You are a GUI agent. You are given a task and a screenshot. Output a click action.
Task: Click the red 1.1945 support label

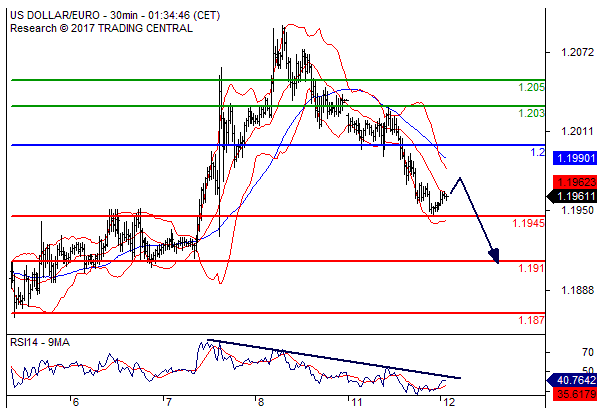[x=528, y=223]
